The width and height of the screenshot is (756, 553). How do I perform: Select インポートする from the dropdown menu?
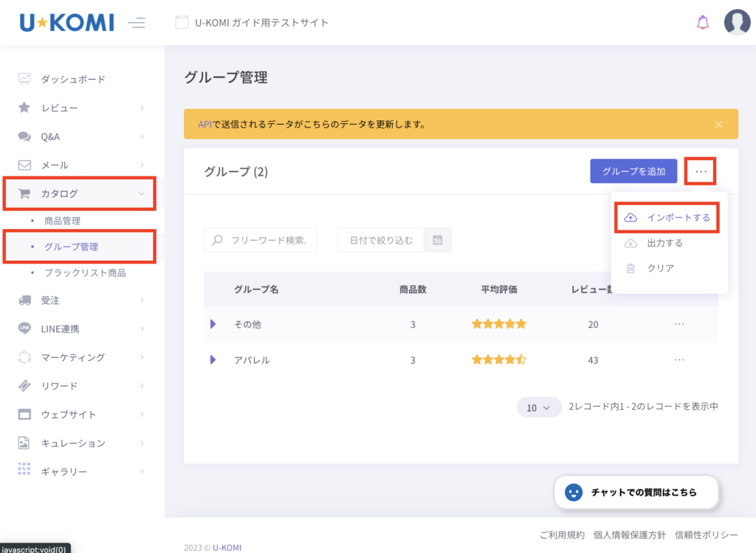668,218
